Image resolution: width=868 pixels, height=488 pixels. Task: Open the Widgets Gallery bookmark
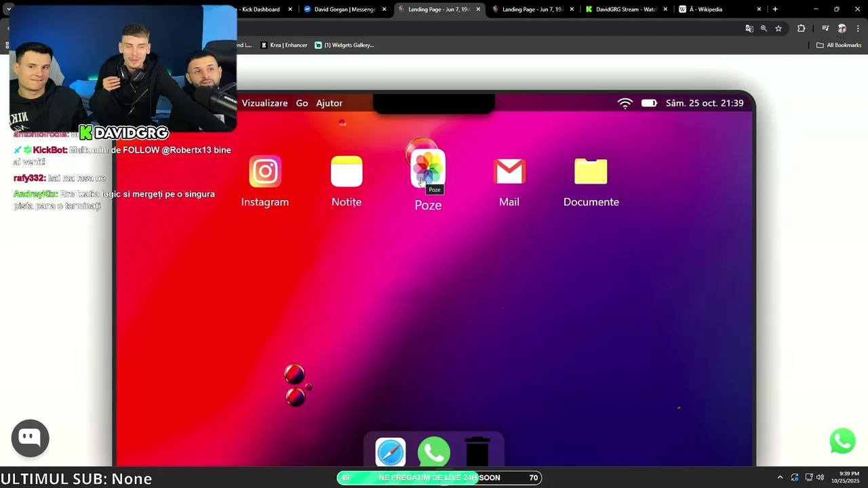coord(344,45)
